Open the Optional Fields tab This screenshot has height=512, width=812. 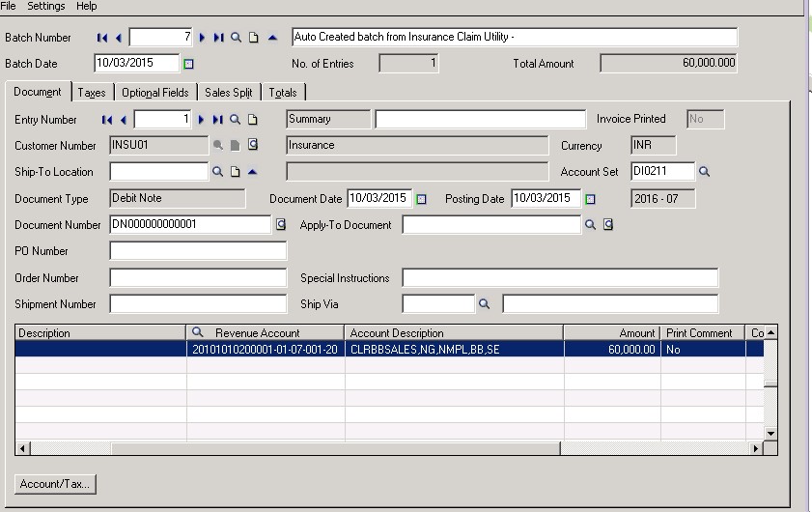coord(154,93)
